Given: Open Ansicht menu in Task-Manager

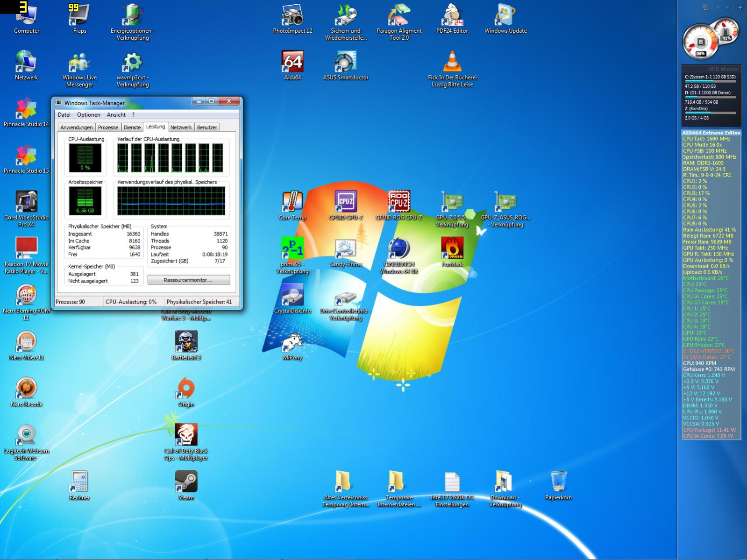Looking at the screenshot, I should [x=116, y=114].
